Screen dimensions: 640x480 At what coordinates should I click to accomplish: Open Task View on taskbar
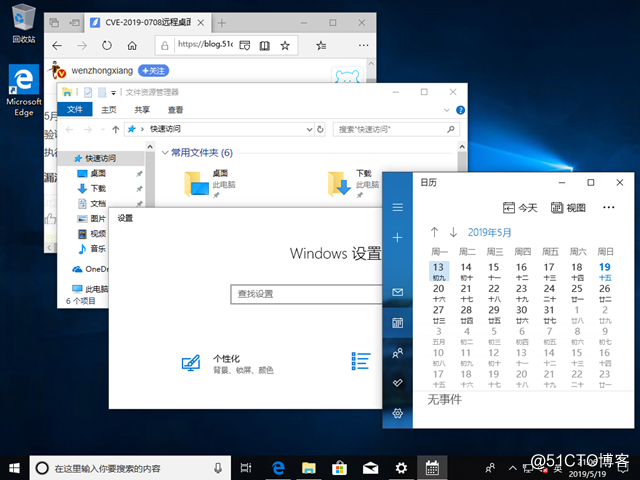click(x=246, y=468)
